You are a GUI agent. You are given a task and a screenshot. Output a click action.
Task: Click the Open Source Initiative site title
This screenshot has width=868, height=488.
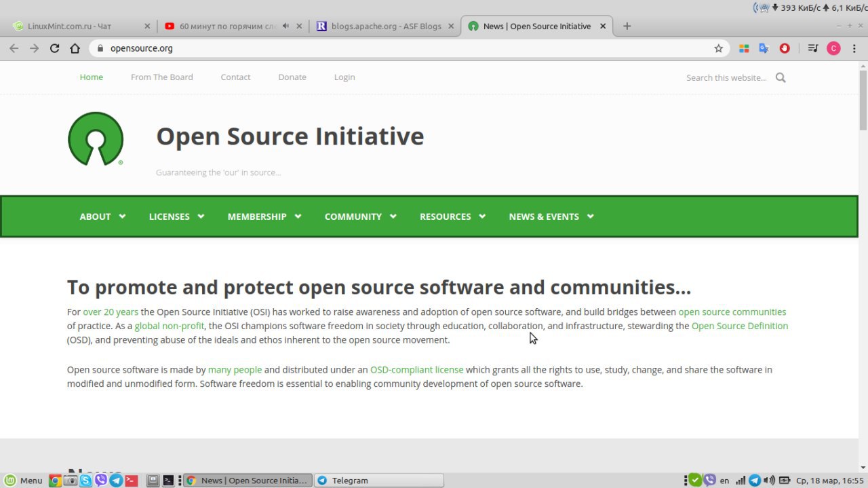pyautogui.click(x=290, y=136)
